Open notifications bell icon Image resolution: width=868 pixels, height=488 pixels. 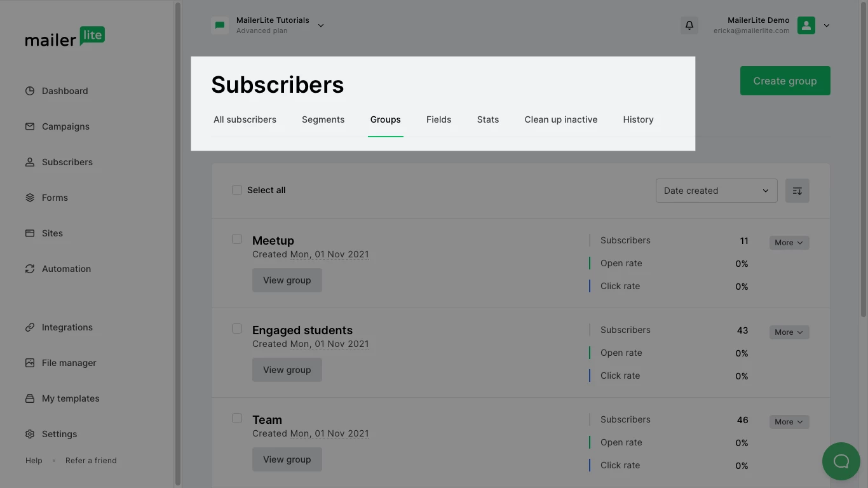coord(689,25)
